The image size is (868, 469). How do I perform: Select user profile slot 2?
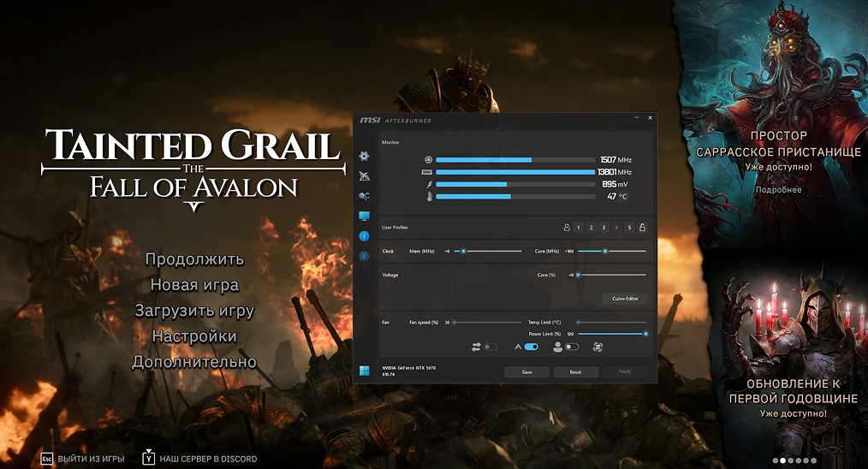(x=592, y=228)
